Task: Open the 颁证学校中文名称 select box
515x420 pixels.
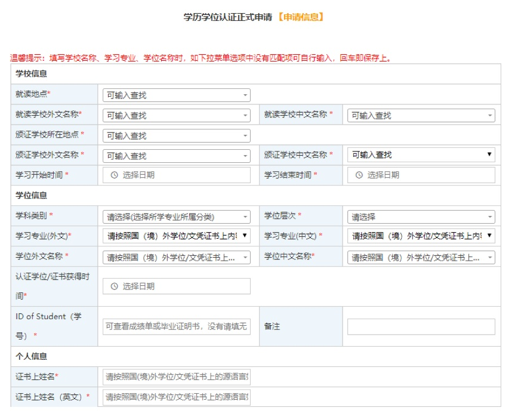Action: pyautogui.click(x=421, y=155)
